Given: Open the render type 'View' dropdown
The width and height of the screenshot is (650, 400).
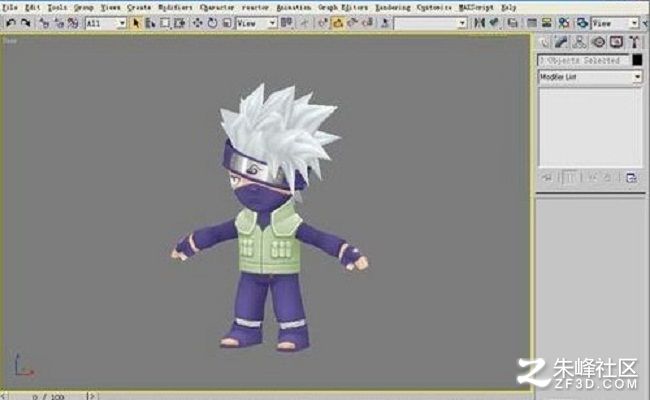Looking at the screenshot, I should click(615, 23).
